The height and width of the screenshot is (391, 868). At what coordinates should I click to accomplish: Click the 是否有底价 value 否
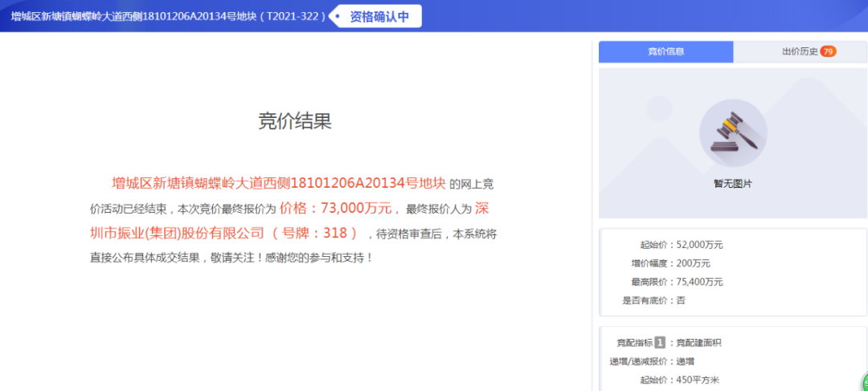pos(681,300)
